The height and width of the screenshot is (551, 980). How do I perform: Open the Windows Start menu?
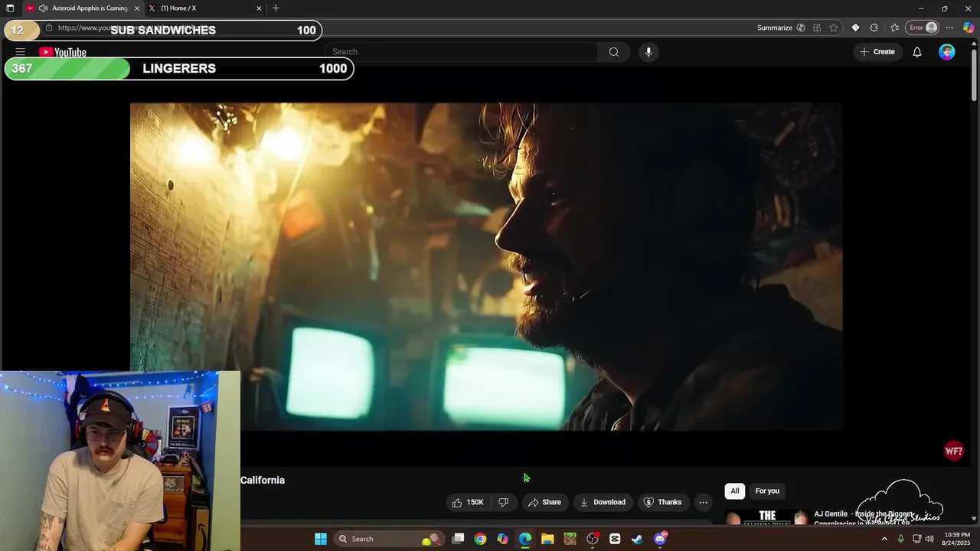click(x=321, y=539)
